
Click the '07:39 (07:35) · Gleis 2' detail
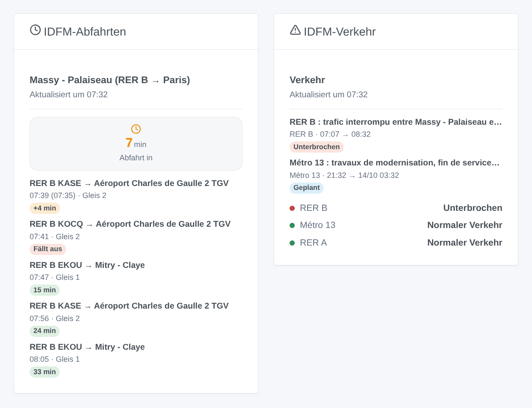click(x=68, y=196)
